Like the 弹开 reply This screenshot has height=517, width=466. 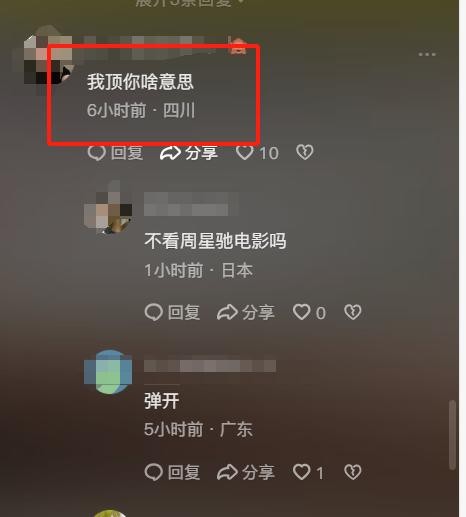(302, 472)
